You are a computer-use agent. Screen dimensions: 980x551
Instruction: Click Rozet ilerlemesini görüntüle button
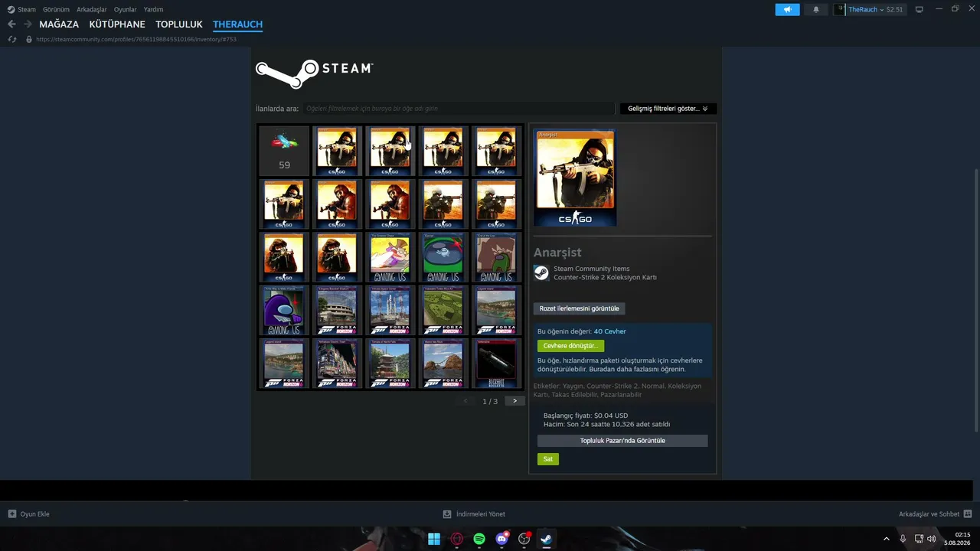click(579, 308)
